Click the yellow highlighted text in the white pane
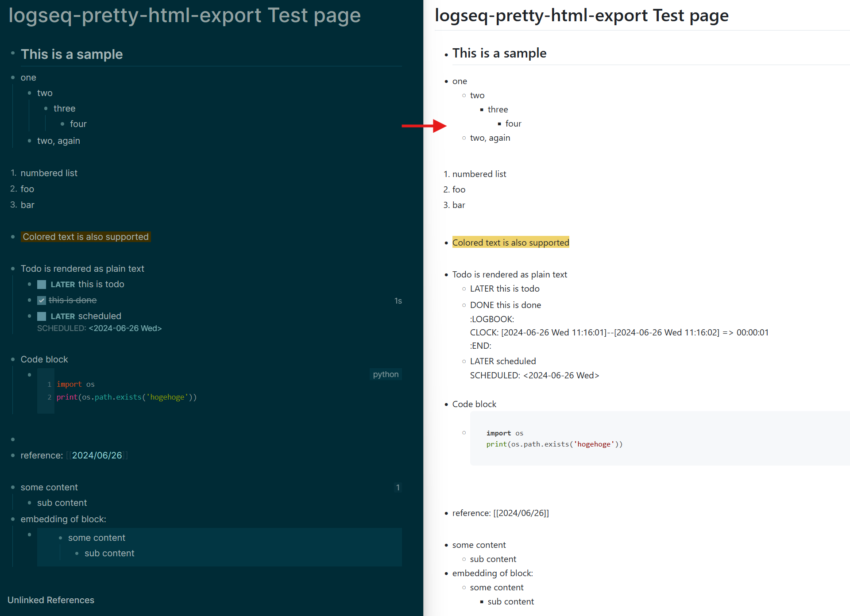This screenshot has width=850, height=616. click(510, 243)
